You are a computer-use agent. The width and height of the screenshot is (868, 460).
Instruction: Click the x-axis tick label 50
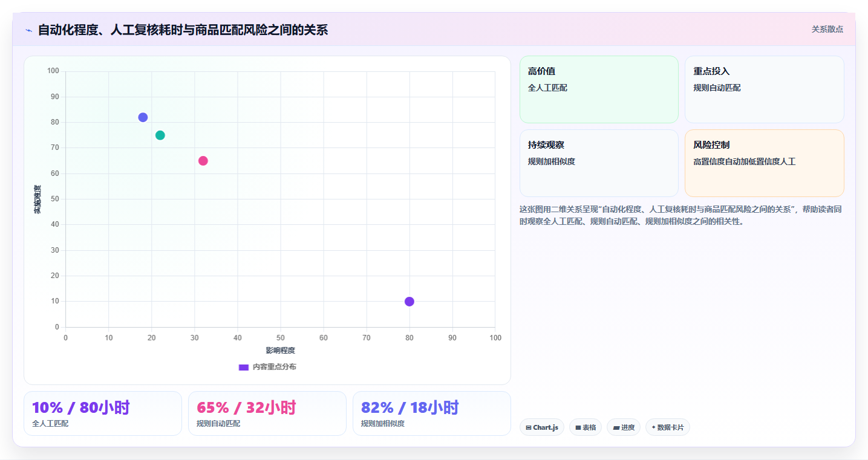point(281,338)
